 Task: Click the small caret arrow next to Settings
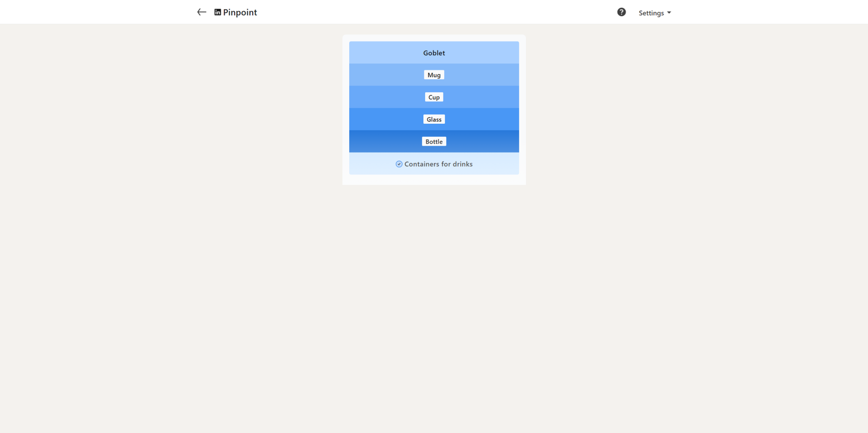[669, 12]
